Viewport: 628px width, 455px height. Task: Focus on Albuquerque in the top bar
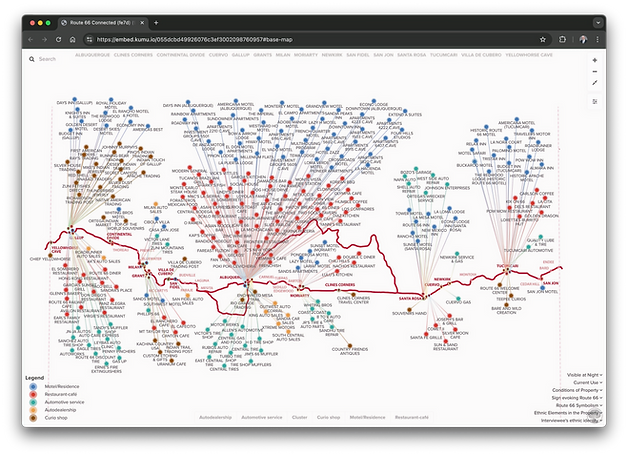pyautogui.click(x=93, y=55)
